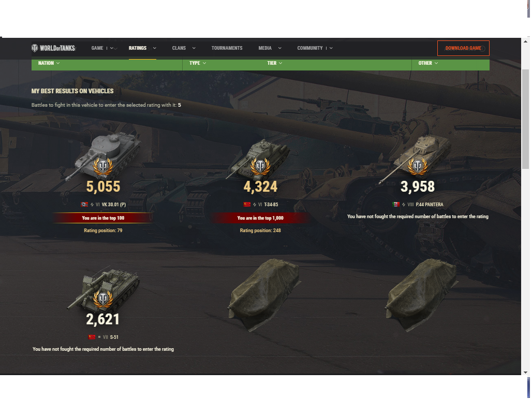The width and height of the screenshot is (532, 400).
Task: Click the German flag icon beside VK 30.01 (P)
Action: pyautogui.click(x=84, y=205)
